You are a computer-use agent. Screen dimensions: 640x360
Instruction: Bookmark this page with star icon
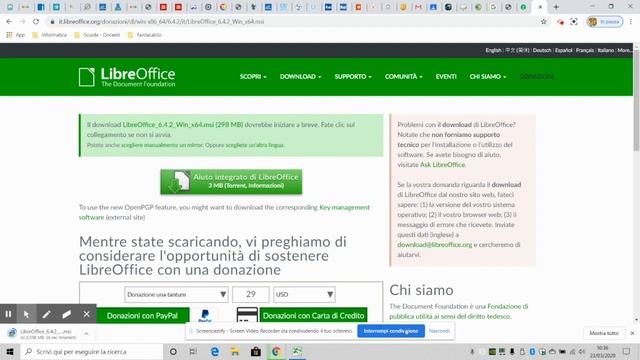[544, 22]
